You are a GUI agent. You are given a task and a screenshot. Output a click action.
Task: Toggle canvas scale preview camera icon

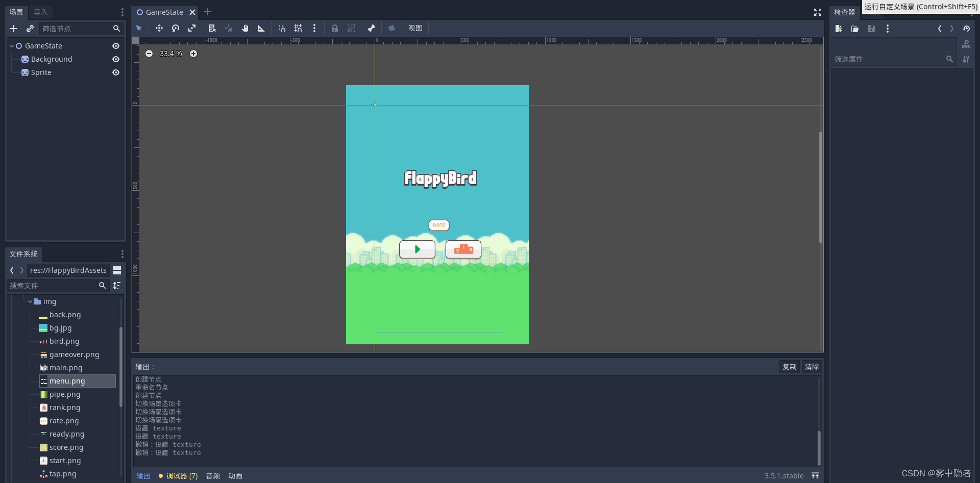tap(392, 29)
